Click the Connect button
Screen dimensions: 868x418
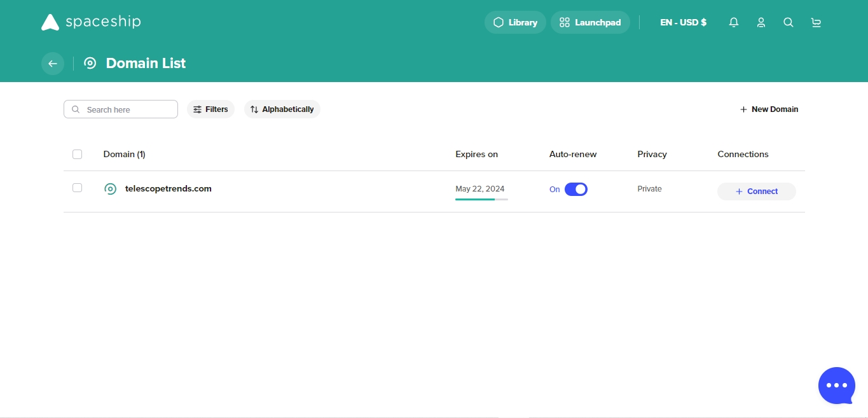tap(756, 192)
